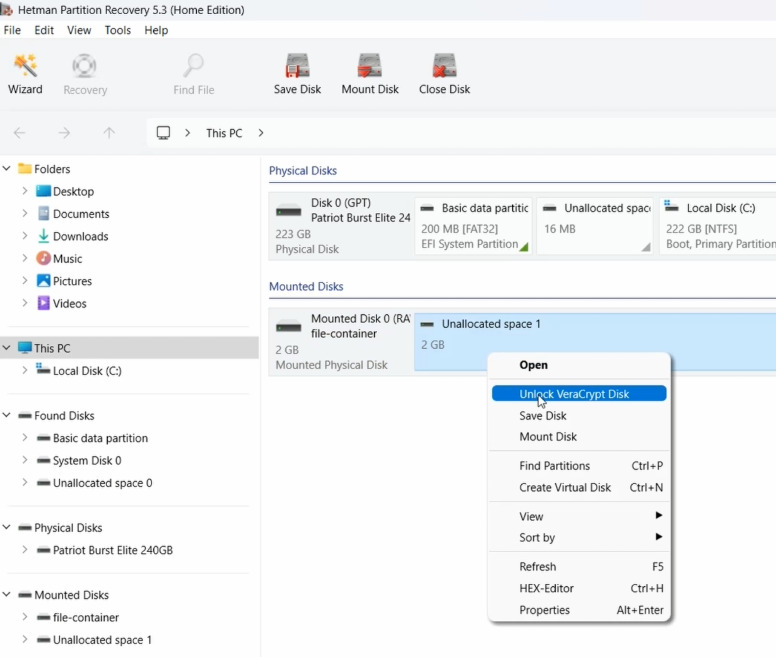Open the View submenu in context menu
This screenshot has height=657, width=776.
(x=579, y=516)
